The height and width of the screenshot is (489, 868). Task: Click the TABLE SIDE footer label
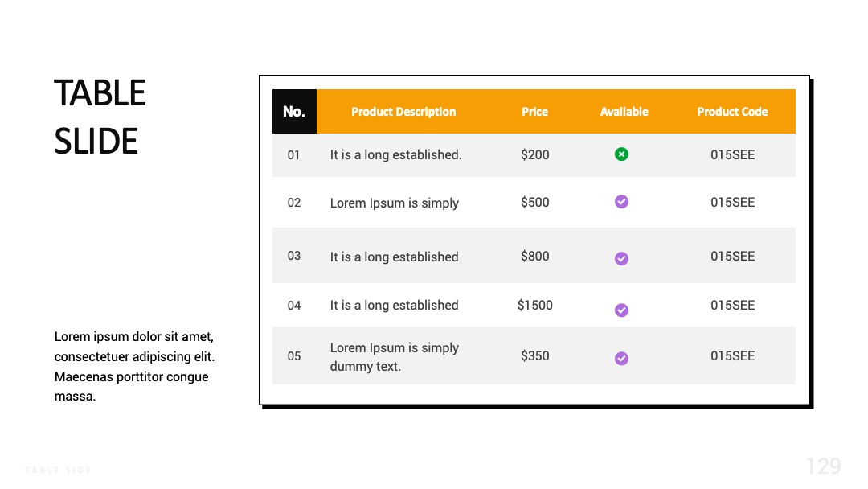point(58,471)
